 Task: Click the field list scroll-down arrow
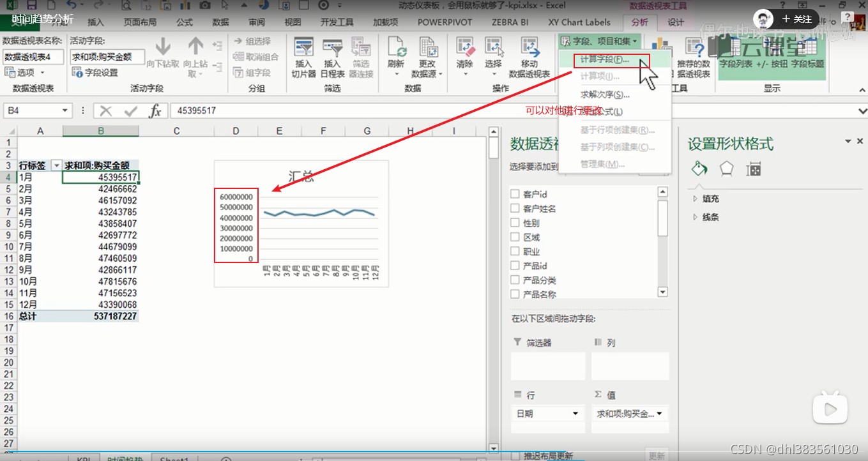[x=662, y=292]
